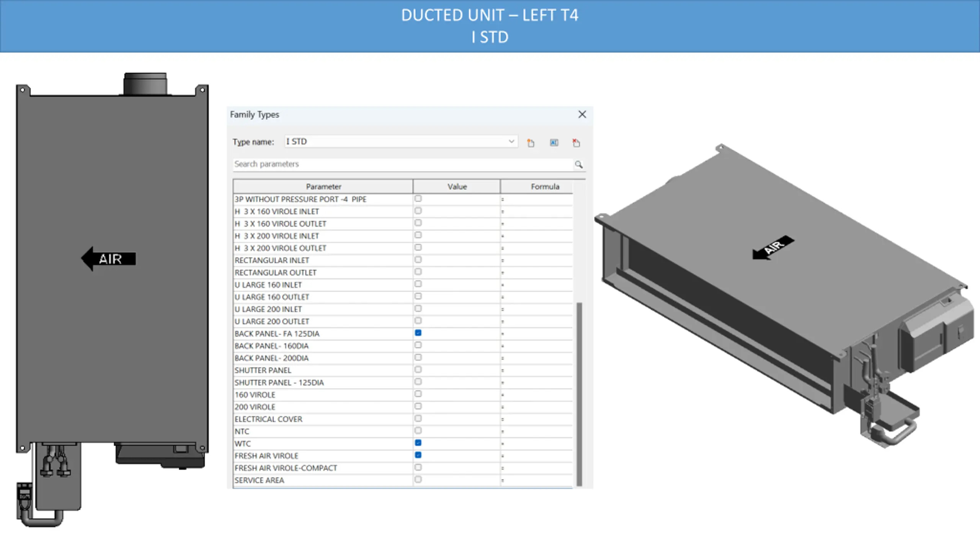
Task: Toggle the 200 VIROLE checkbox
Action: pyautogui.click(x=418, y=406)
